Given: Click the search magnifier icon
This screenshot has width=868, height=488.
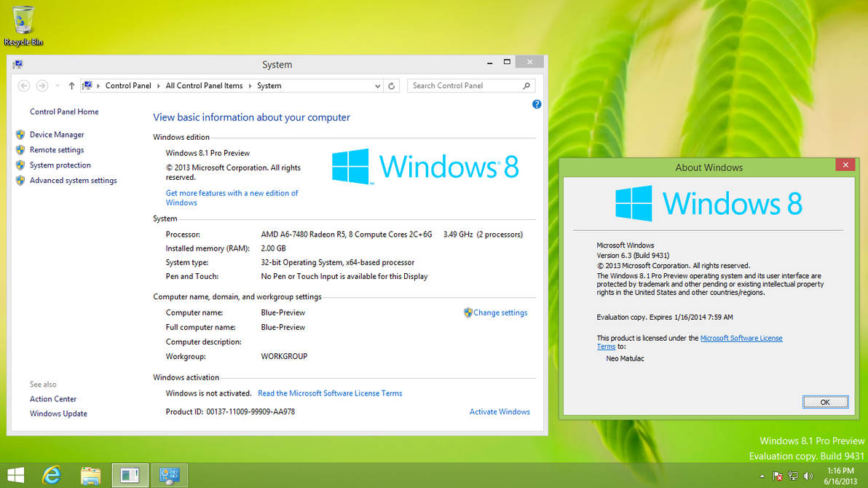Looking at the screenshot, I should 526,86.
